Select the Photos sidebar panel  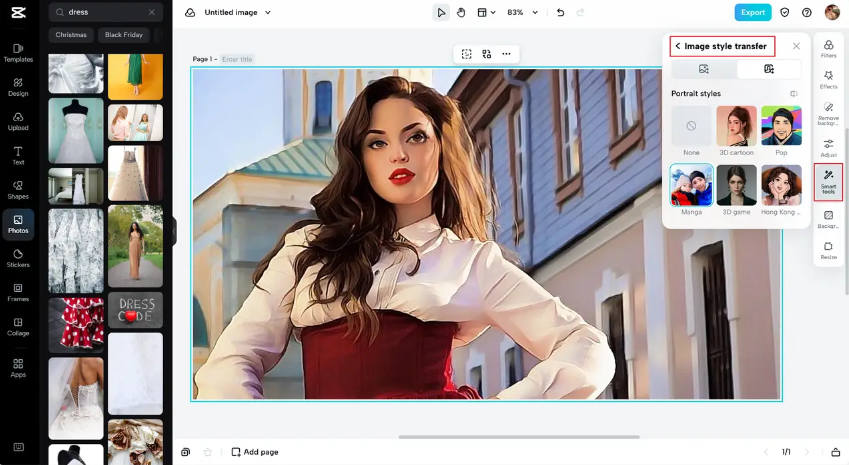coord(18,224)
